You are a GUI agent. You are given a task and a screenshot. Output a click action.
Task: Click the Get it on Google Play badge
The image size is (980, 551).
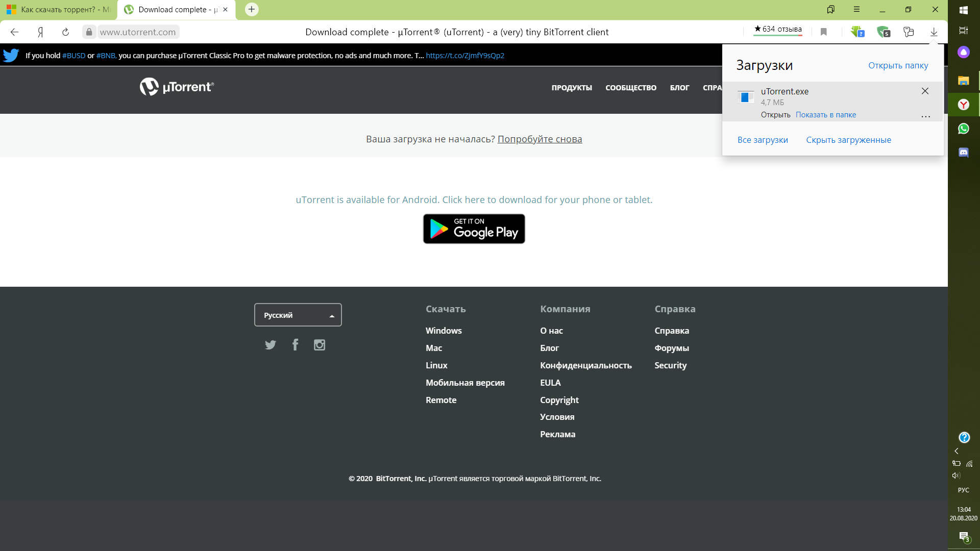[x=474, y=229]
